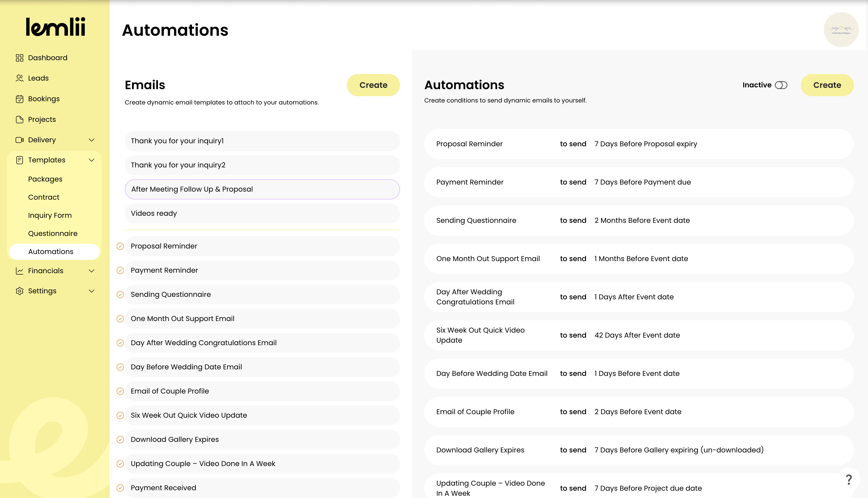Click the lemlii logo
The image size is (868, 498).
56,27
